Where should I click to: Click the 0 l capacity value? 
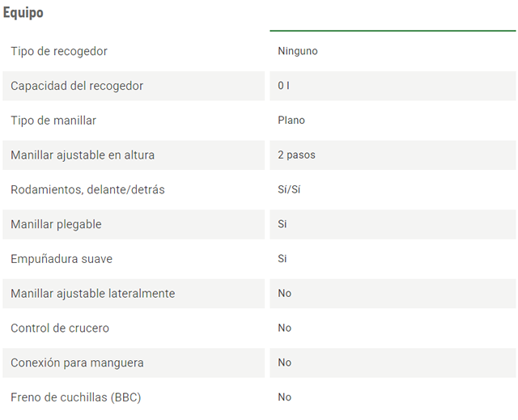coord(283,86)
